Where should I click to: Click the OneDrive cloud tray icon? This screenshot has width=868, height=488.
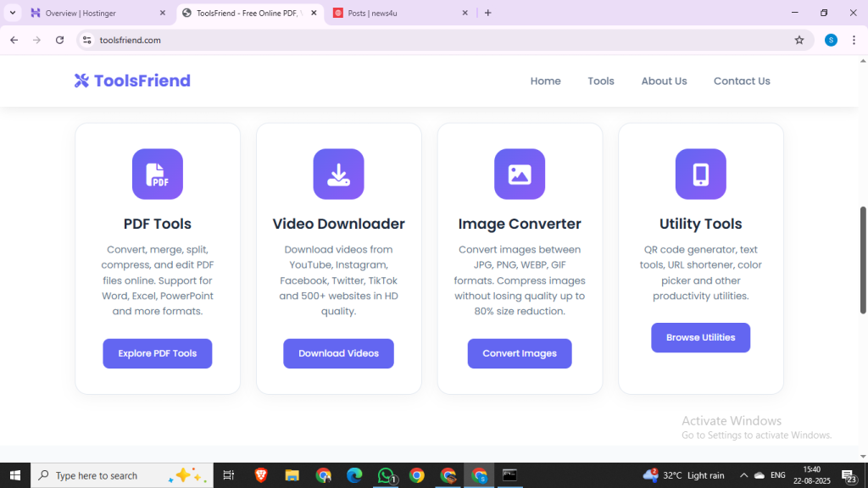[x=759, y=475]
